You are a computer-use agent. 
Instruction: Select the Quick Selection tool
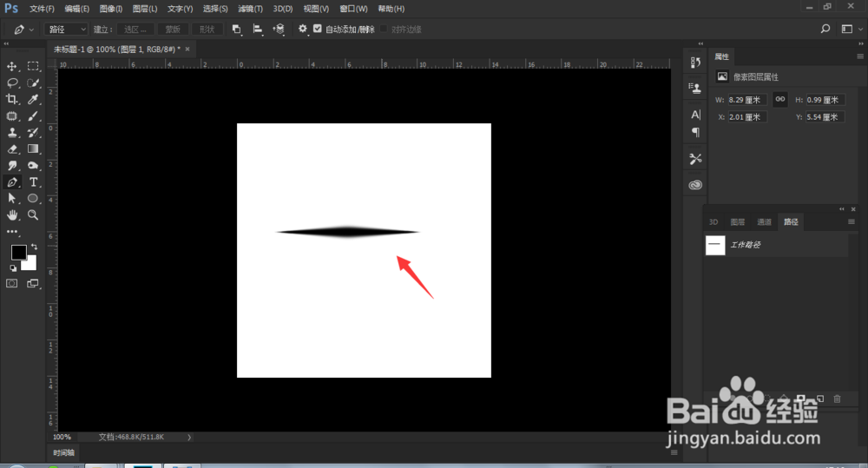pos(33,83)
